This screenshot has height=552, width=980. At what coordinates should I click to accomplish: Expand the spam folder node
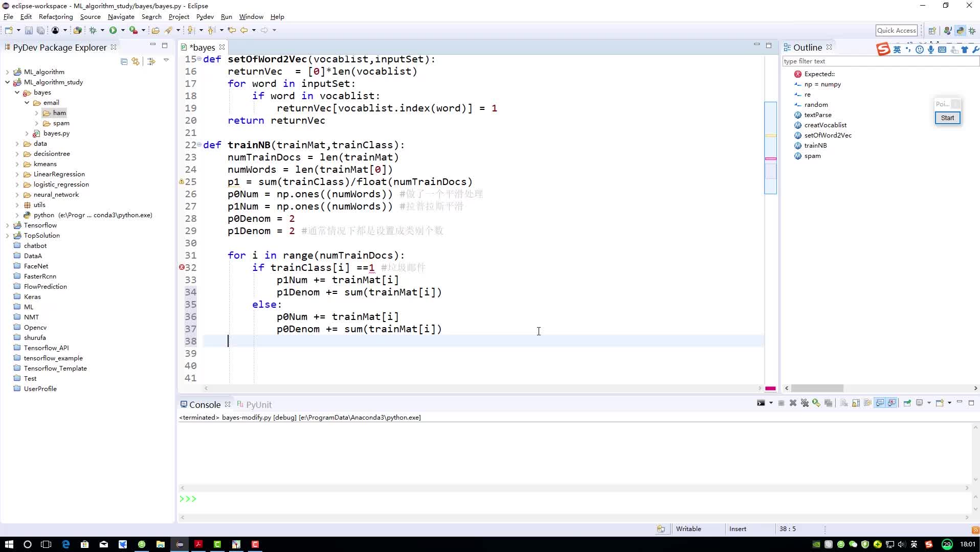[x=36, y=123]
